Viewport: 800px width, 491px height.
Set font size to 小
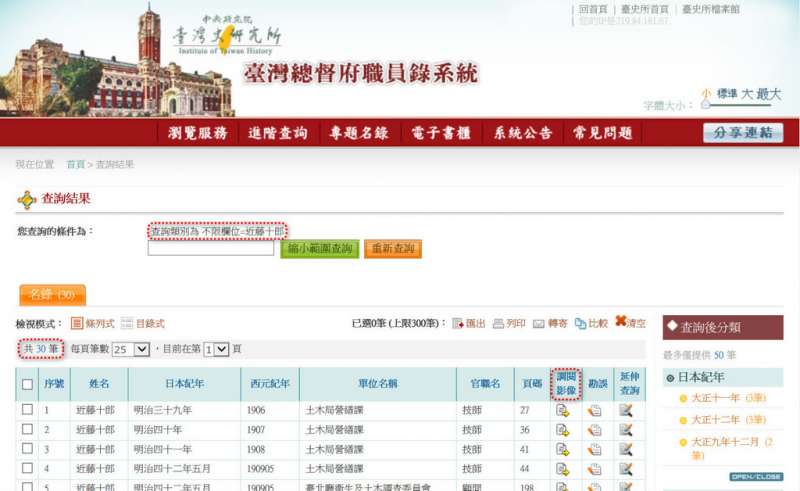click(x=706, y=94)
